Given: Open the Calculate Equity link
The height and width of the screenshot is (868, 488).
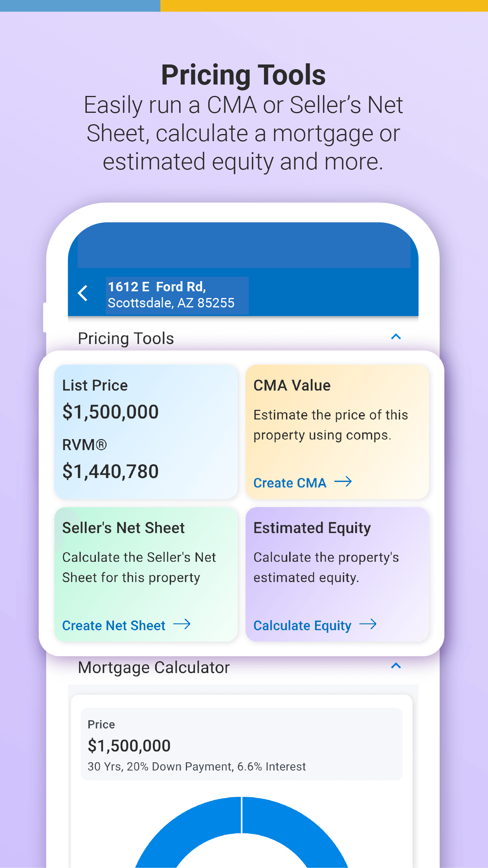Looking at the screenshot, I should [x=302, y=625].
